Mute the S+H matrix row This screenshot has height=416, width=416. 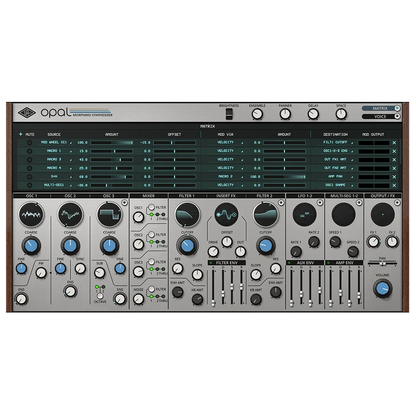point(29,177)
